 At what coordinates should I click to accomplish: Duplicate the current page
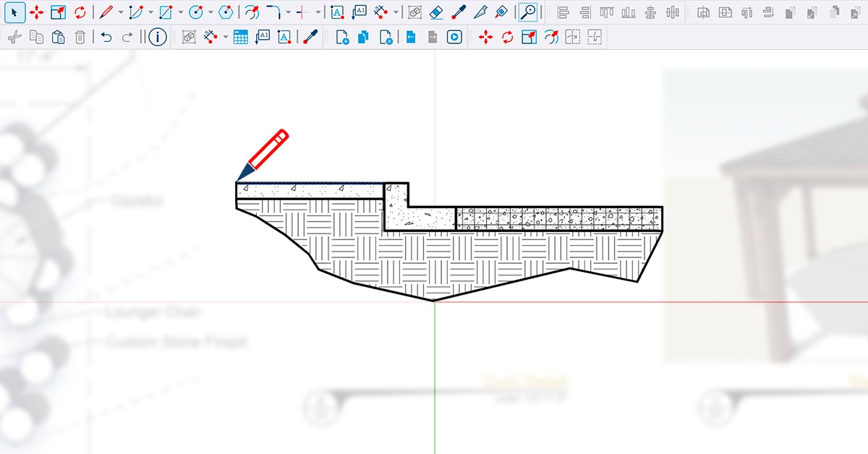[364, 37]
